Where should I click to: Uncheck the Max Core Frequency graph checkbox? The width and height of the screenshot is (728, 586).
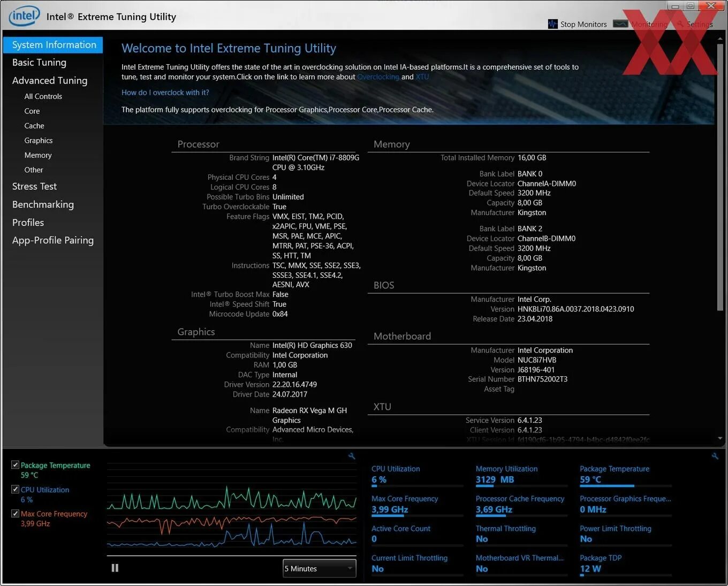15,513
